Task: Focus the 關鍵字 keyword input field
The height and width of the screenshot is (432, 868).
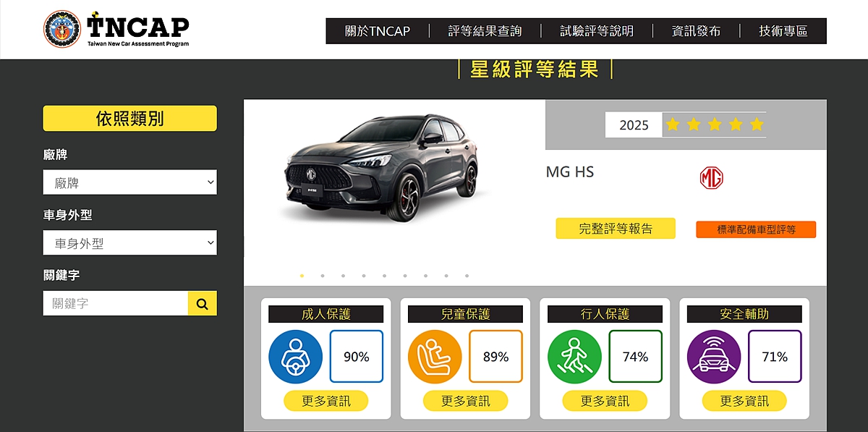Action: [x=116, y=303]
